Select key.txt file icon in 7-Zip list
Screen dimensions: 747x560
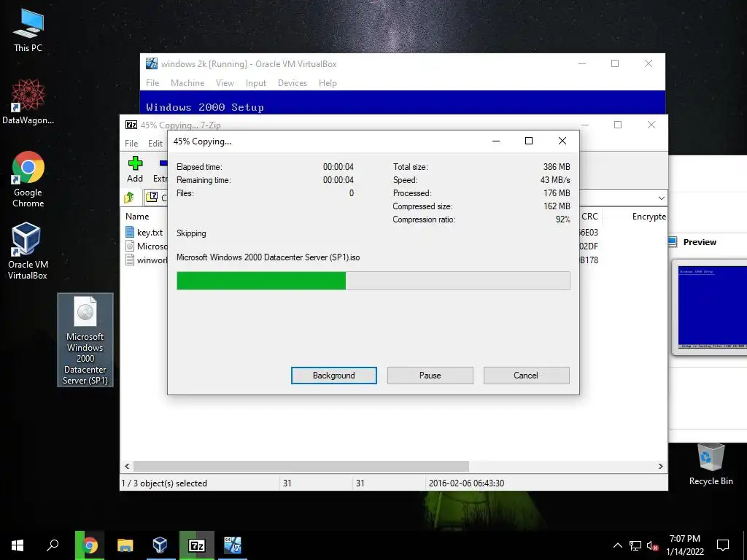point(130,232)
